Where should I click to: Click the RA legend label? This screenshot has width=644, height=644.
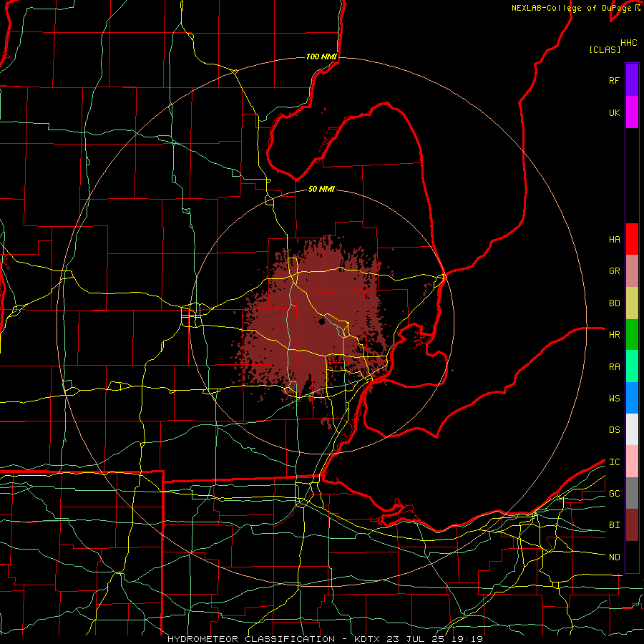click(614, 367)
